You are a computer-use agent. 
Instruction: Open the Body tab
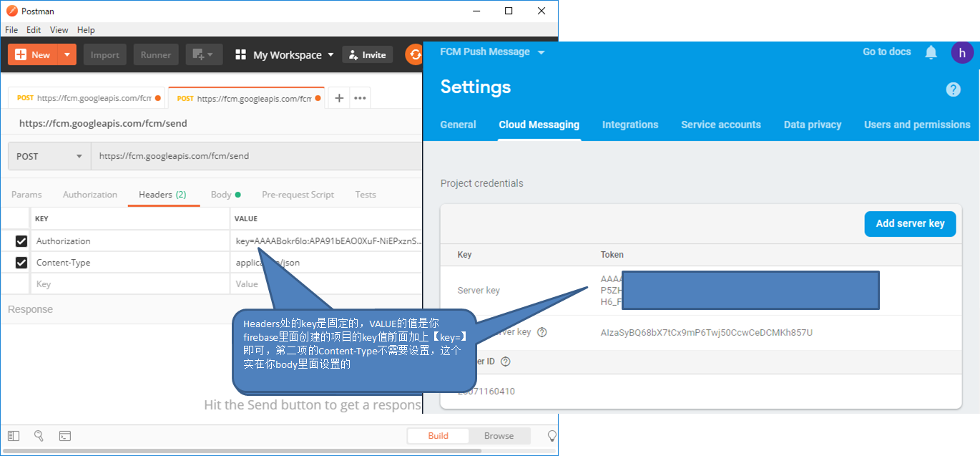tap(225, 195)
